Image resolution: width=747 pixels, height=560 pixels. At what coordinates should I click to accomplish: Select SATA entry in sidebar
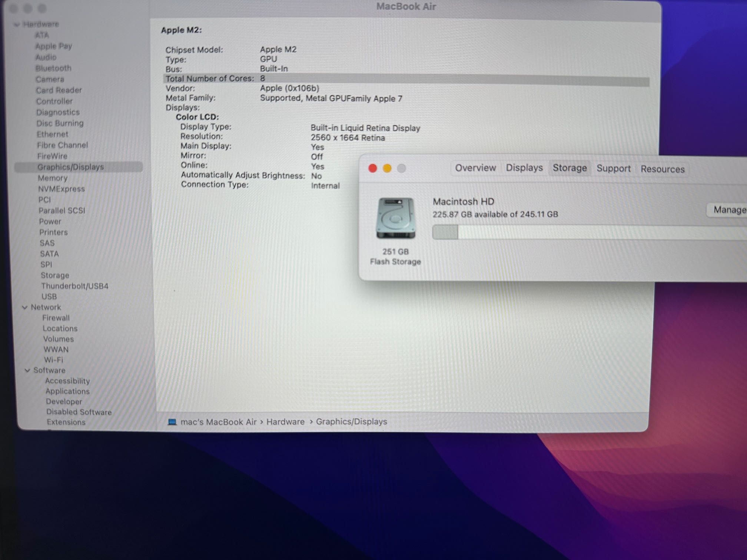tap(50, 254)
